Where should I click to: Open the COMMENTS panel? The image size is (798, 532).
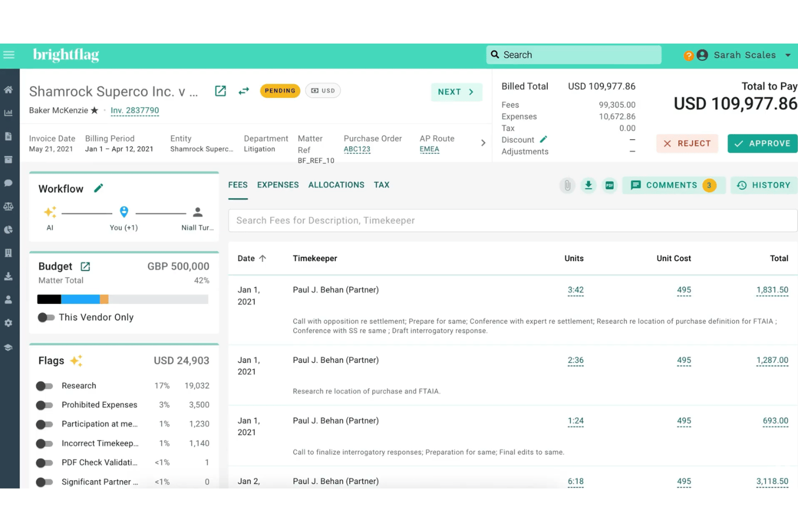pos(673,185)
